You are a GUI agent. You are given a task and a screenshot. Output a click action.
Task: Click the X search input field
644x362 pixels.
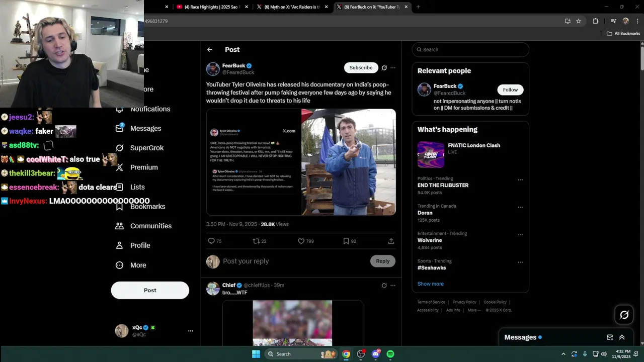click(470, 49)
